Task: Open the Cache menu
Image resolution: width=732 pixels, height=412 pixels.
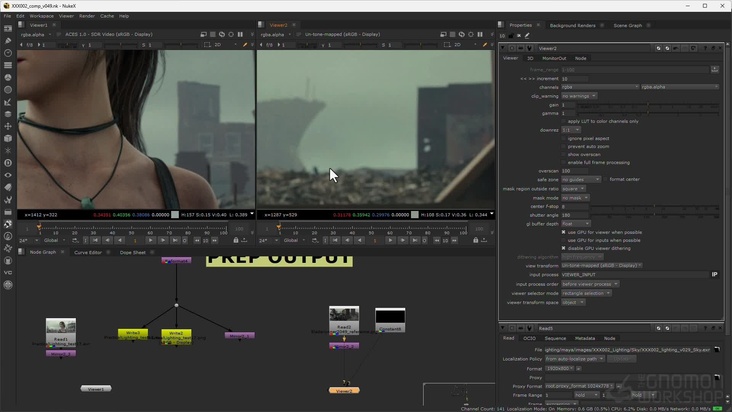Action: pos(107,16)
